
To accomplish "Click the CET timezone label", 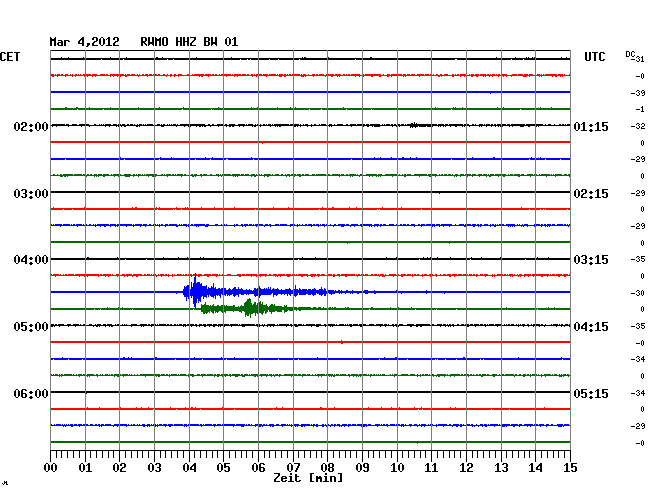I will (10, 57).
